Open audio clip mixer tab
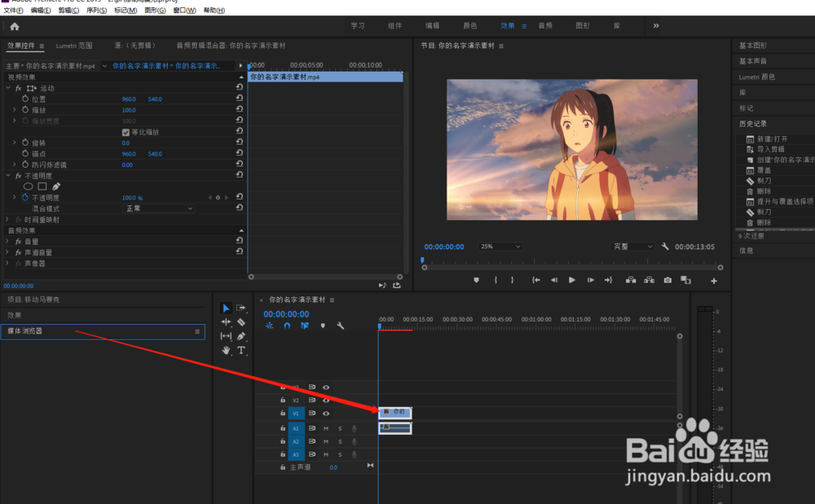 [231, 46]
